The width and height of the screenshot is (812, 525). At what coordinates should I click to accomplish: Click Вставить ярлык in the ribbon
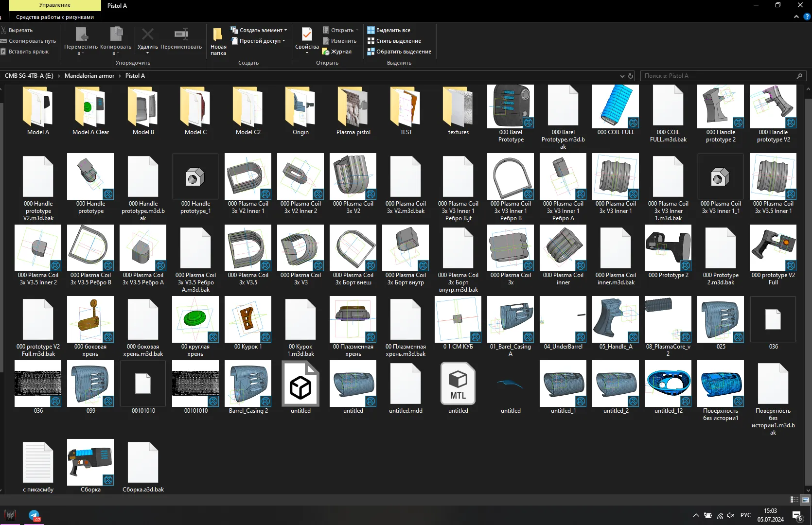(x=25, y=52)
